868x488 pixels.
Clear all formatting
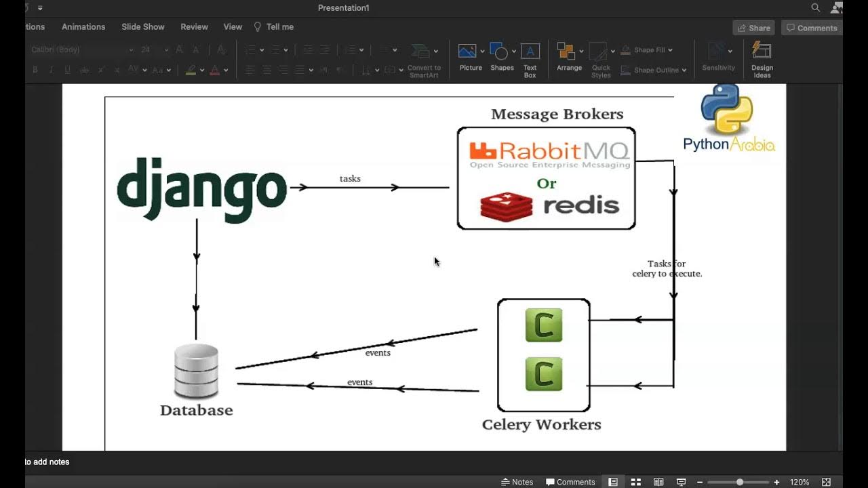(x=221, y=49)
